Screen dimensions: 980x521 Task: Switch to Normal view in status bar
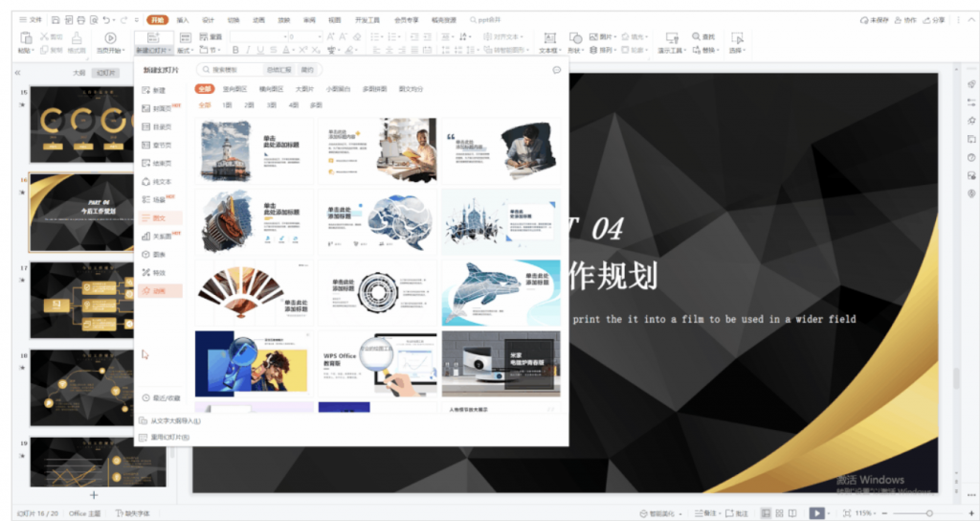point(766,513)
